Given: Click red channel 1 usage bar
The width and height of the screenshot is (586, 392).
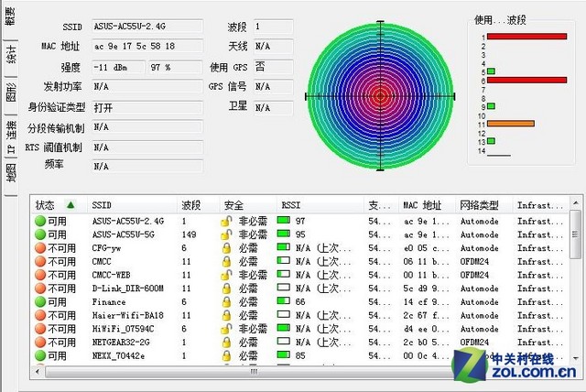Looking at the screenshot, I should click(527, 37).
